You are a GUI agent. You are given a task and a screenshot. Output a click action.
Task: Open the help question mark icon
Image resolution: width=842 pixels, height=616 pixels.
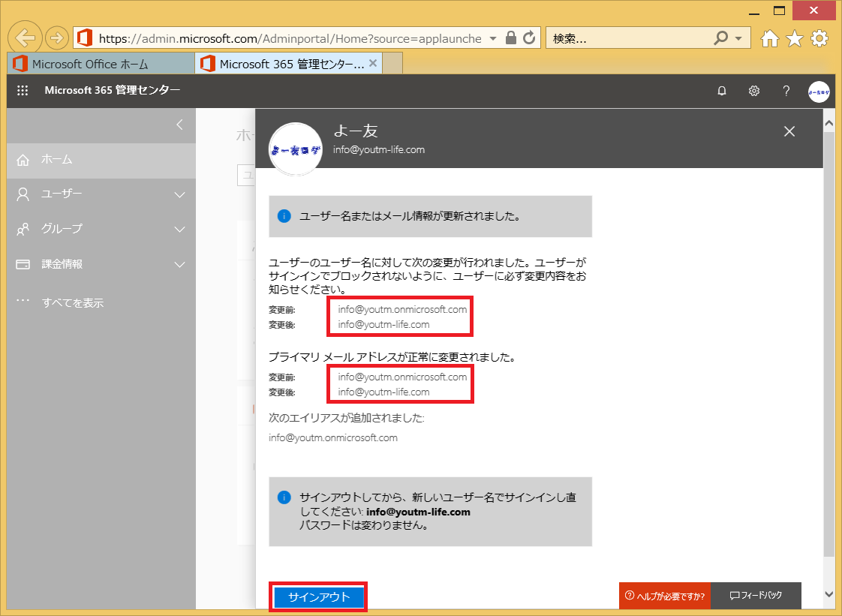786,91
